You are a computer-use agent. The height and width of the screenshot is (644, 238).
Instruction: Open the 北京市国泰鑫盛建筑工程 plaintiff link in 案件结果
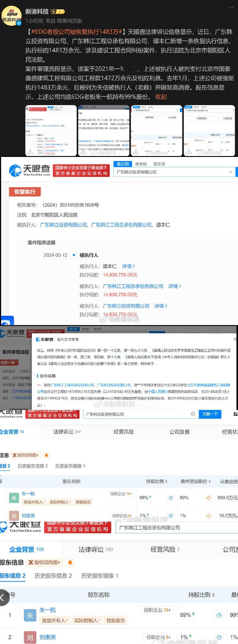[x=208, y=385]
